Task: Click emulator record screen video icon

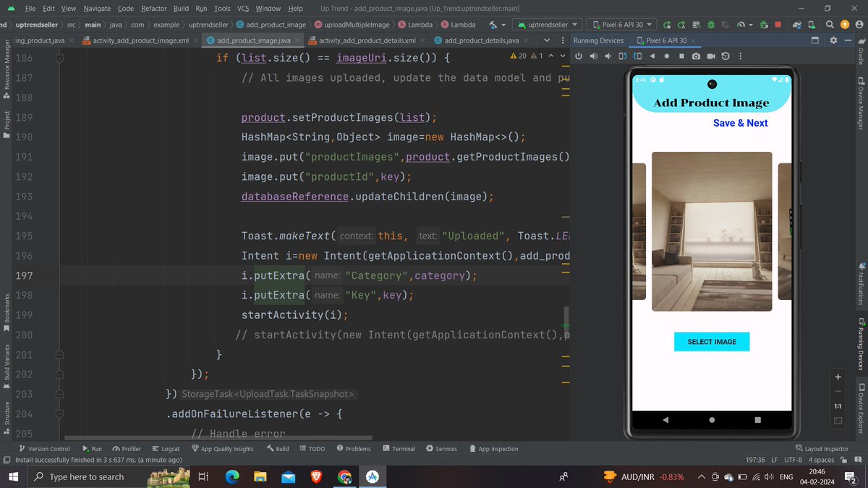Action: point(711,56)
